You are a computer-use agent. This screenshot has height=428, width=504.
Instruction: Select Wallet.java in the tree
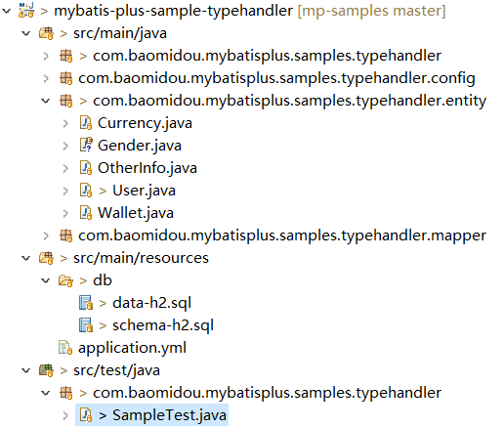coord(136,213)
